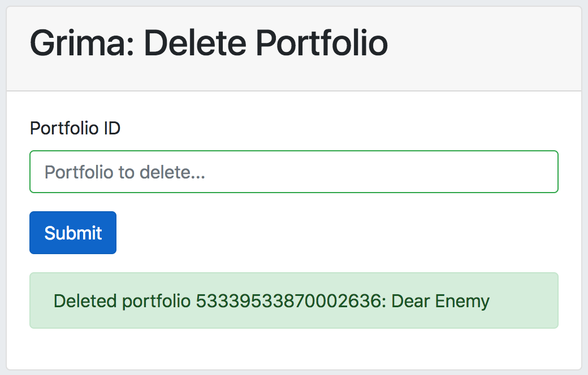Click the "Portfolio to delete..." placeholder text
588x375 pixels.
click(124, 172)
